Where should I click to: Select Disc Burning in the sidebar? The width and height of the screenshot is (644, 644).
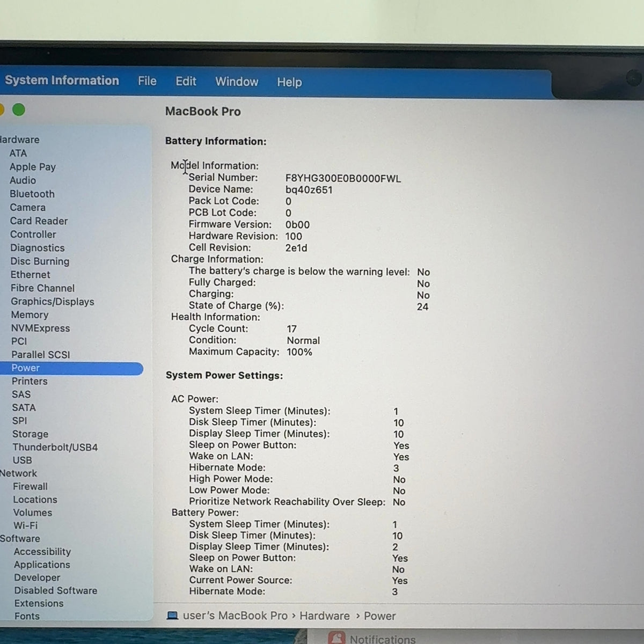(40, 261)
